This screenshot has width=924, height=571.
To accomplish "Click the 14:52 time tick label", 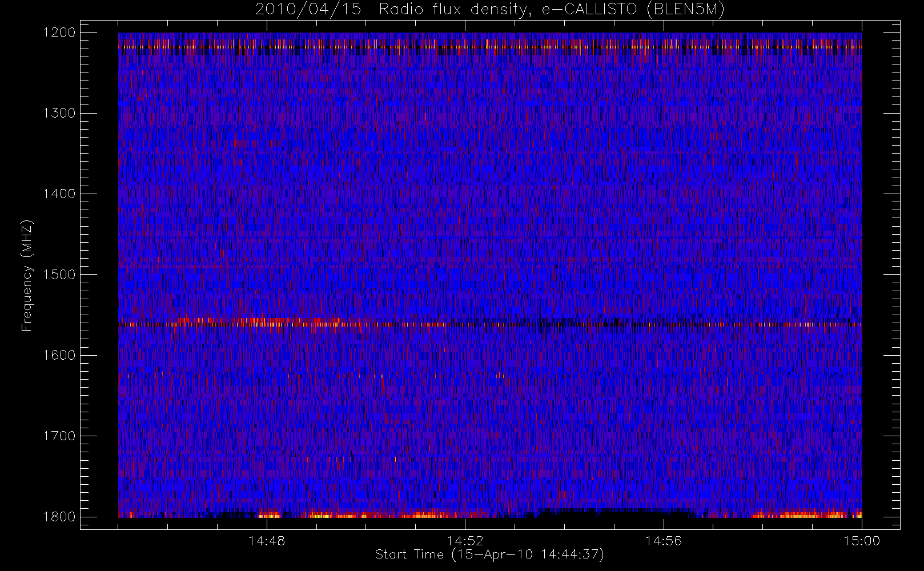I will pos(465,541).
